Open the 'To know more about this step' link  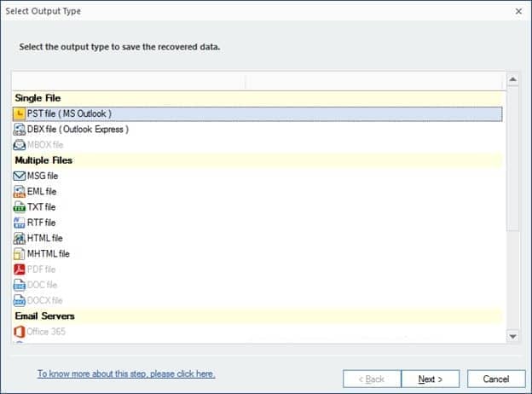(x=126, y=374)
